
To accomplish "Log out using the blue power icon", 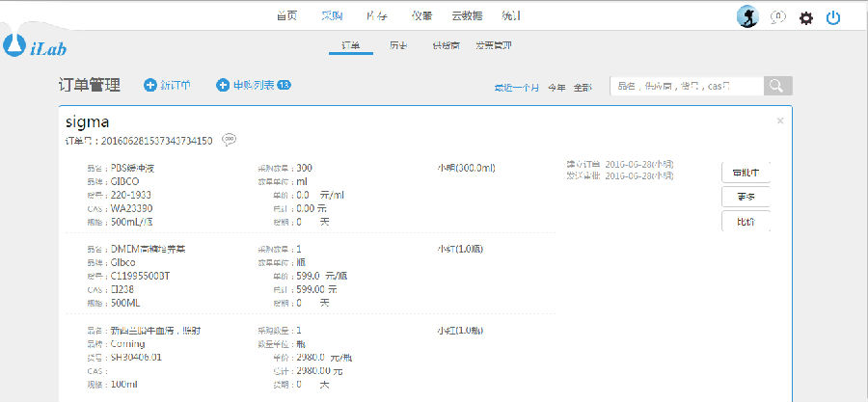I will [833, 18].
